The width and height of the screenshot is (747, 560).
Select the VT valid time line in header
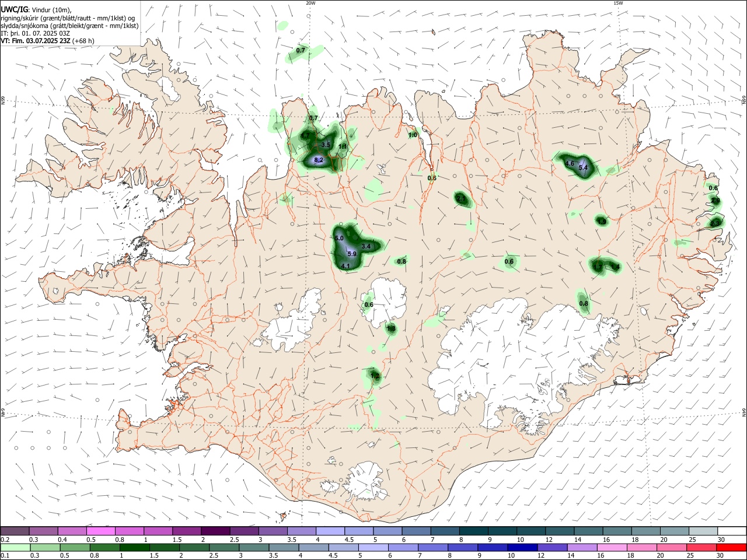pyautogui.click(x=47, y=41)
